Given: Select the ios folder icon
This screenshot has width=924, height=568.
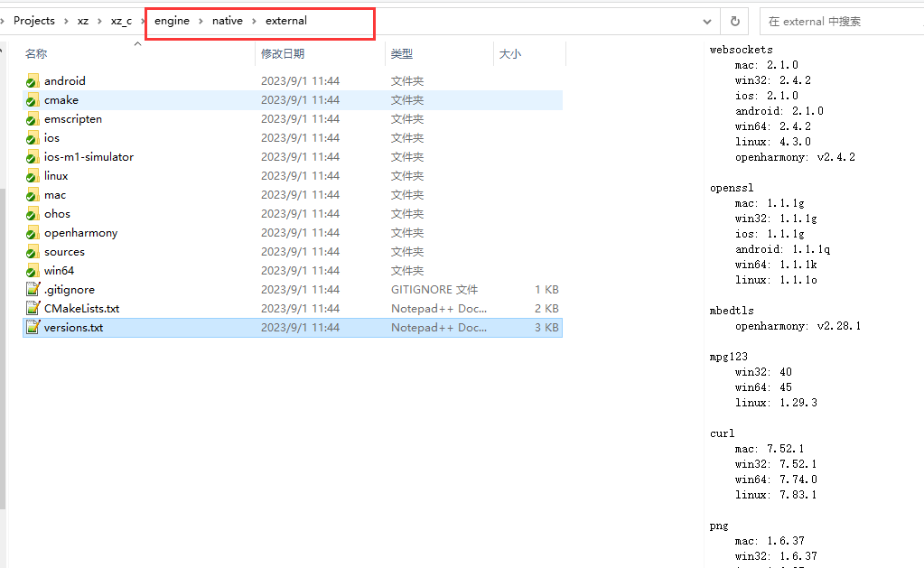Looking at the screenshot, I should [x=33, y=138].
